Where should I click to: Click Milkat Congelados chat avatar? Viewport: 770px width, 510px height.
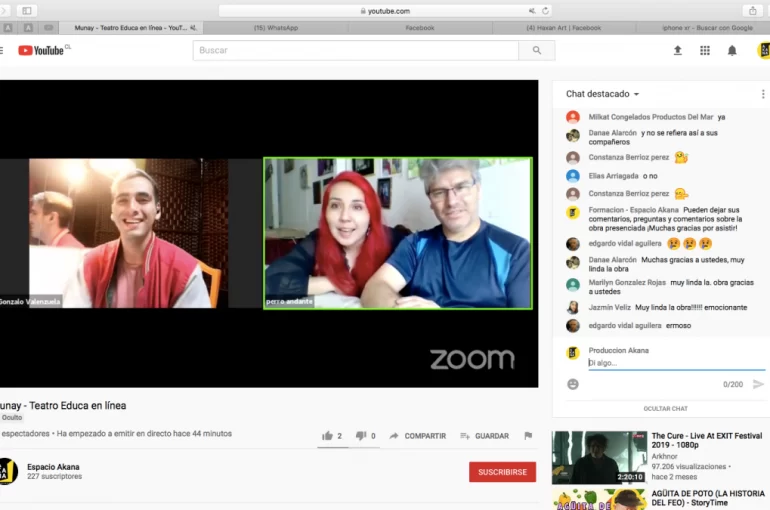tap(573, 117)
